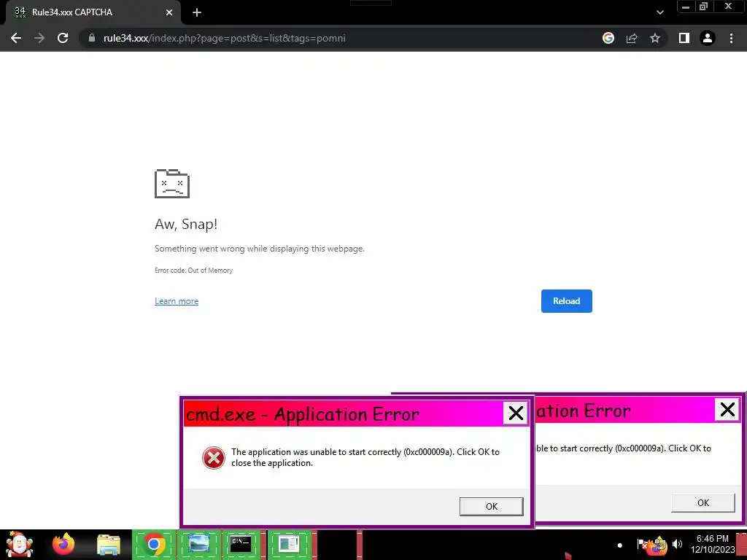This screenshot has height=560, width=747.
Task: Open the Chrome profile avatar
Action: coord(708,38)
